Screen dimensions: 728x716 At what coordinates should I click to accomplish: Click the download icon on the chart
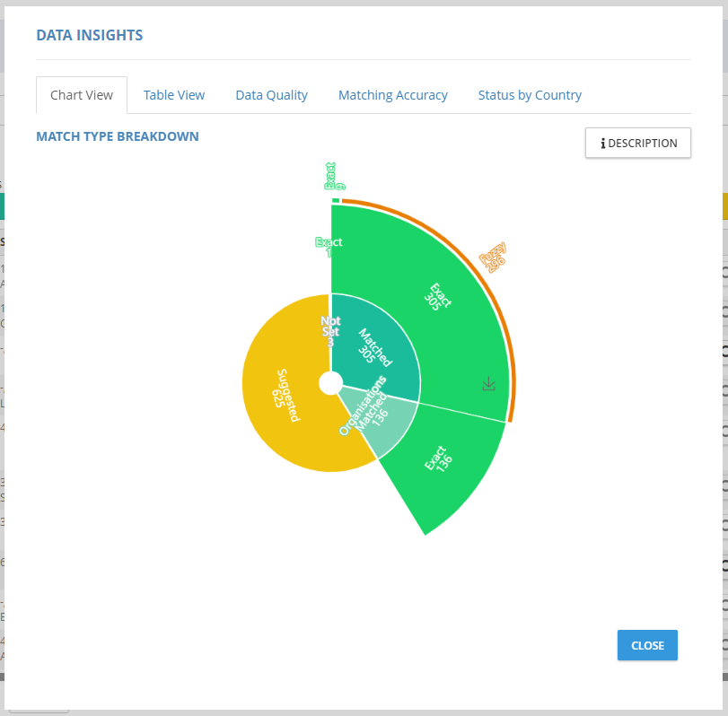click(x=488, y=384)
